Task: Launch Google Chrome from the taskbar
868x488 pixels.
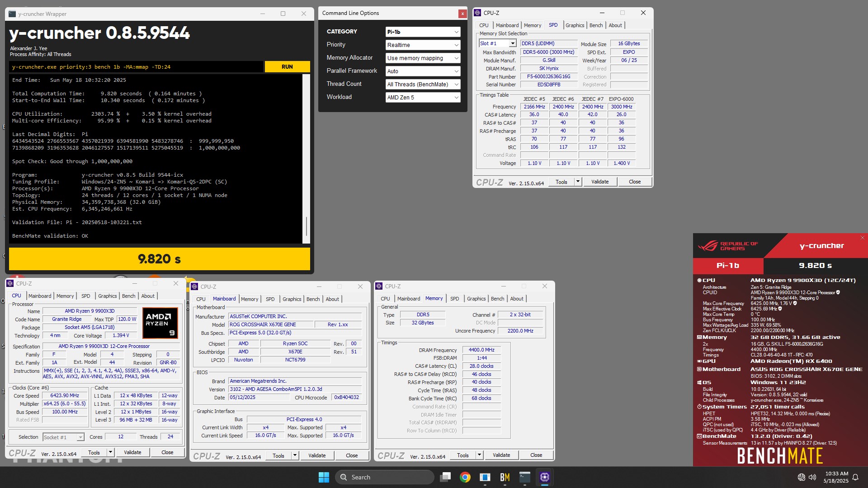Action: [465, 477]
